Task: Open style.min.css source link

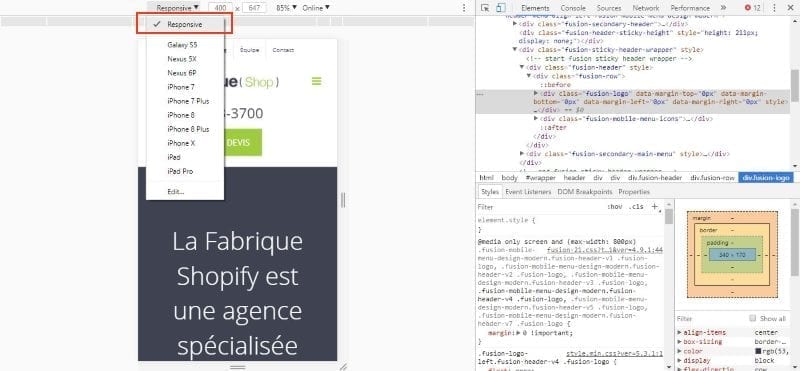Action: pos(614,354)
